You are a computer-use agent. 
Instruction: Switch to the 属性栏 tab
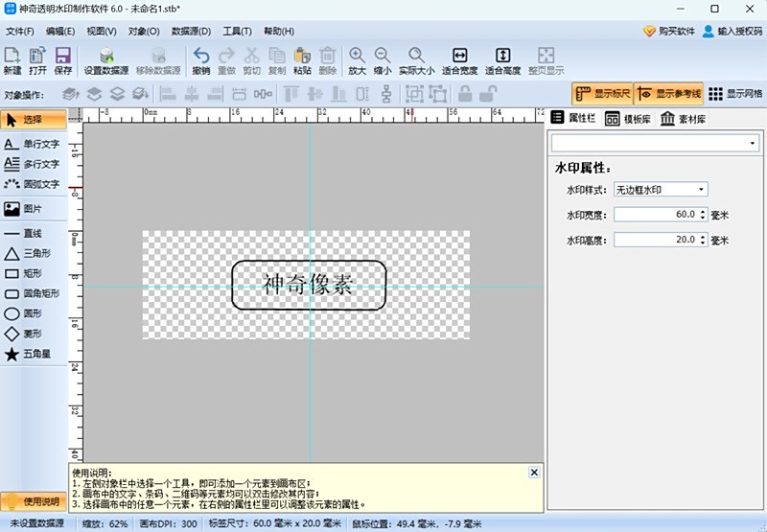pyautogui.click(x=573, y=118)
